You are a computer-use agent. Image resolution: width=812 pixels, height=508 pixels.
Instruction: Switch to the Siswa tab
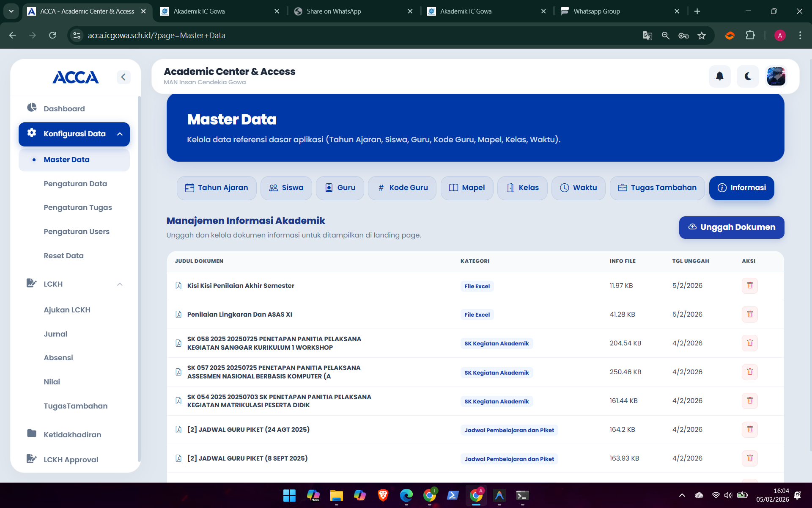point(286,188)
